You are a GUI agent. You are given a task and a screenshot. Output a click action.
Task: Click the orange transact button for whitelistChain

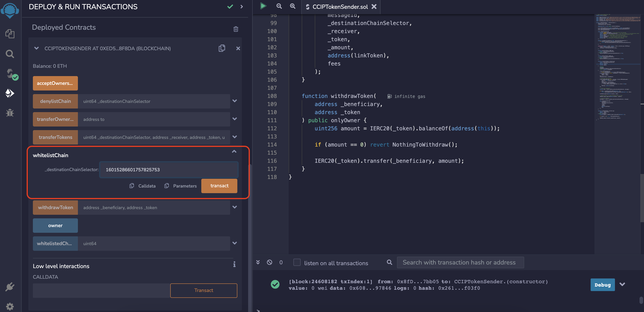[219, 186]
